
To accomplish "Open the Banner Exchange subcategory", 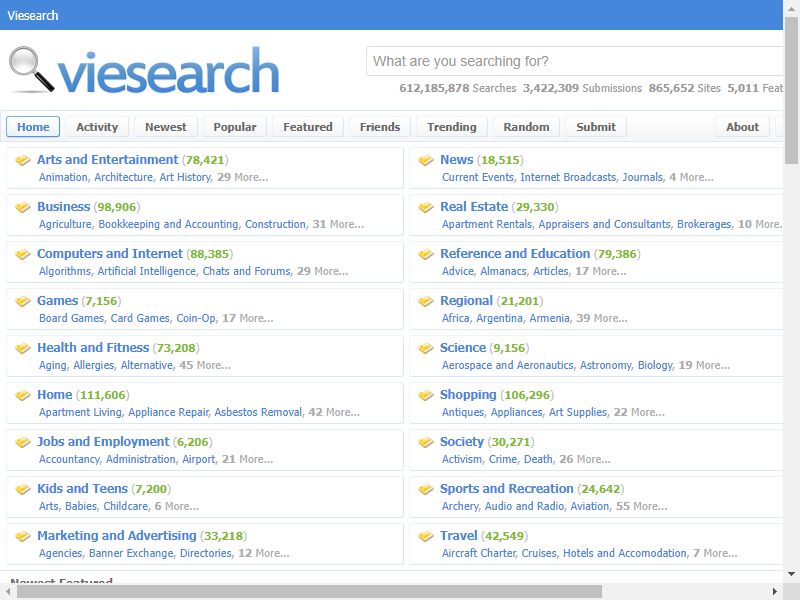I will [131, 553].
